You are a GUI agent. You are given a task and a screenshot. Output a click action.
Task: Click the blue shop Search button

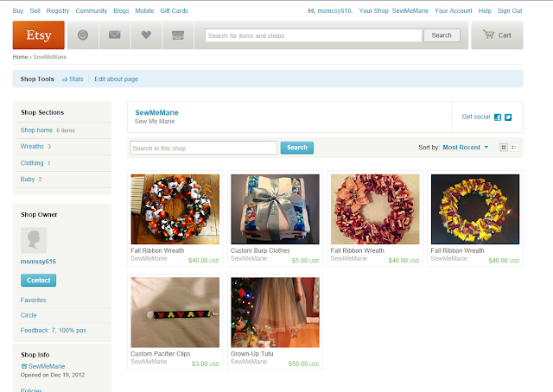click(x=297, y=148)
